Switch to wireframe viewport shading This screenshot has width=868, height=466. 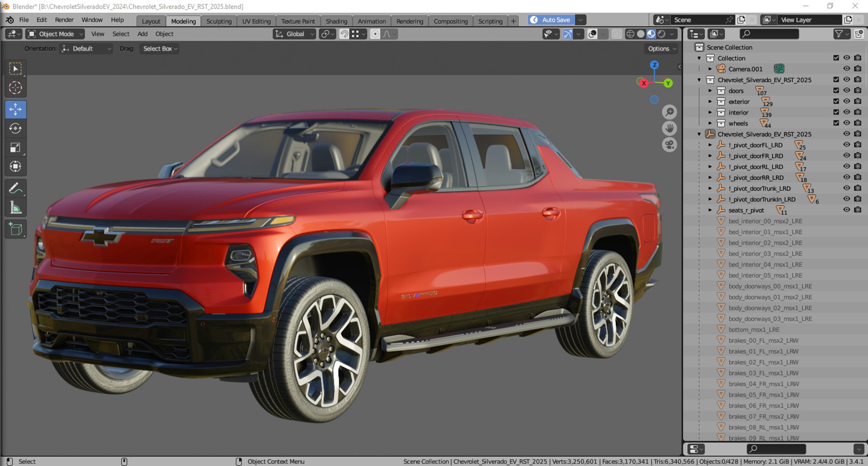(x=630, y=34)
